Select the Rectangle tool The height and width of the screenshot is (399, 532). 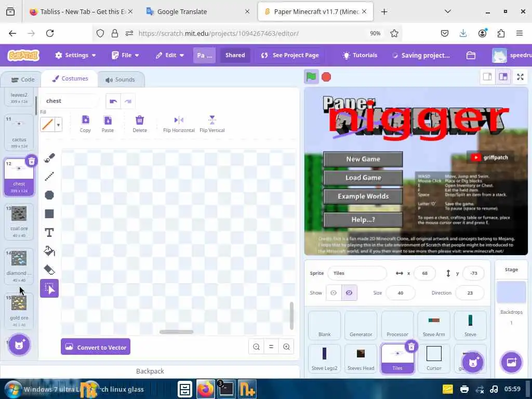[x=49, y=214]
